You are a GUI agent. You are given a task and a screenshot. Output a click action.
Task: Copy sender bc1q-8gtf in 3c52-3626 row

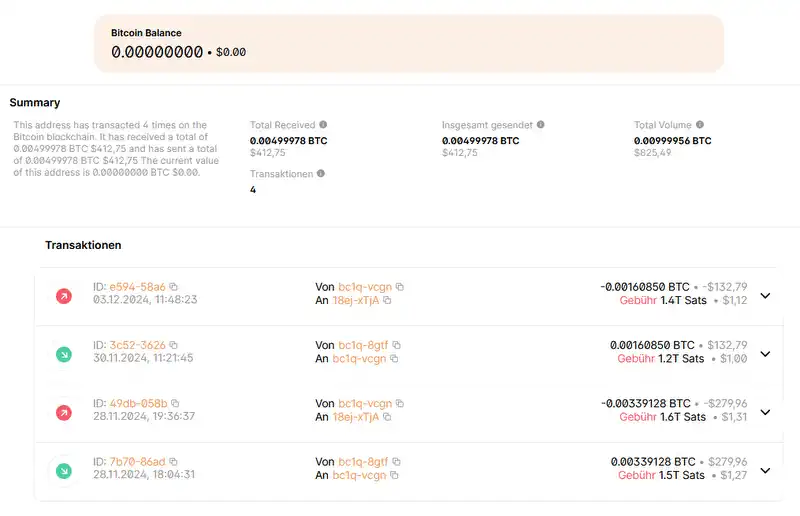click(396, 345)
